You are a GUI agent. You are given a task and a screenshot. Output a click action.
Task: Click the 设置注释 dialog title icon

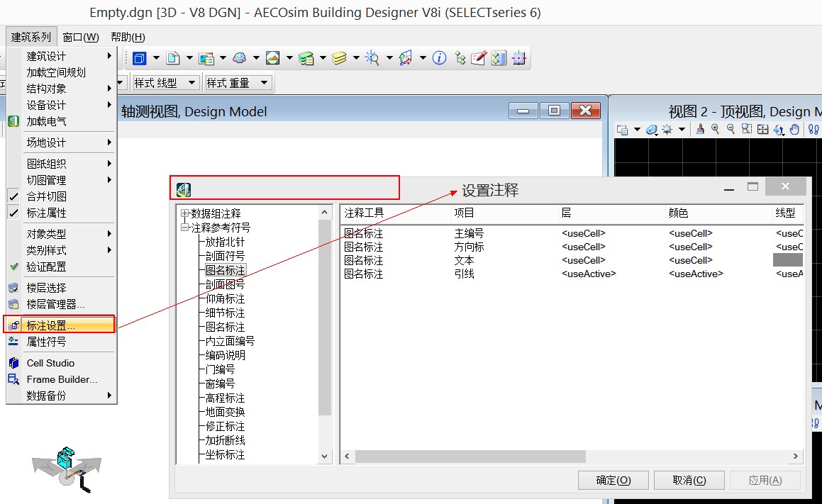point(184,189)
